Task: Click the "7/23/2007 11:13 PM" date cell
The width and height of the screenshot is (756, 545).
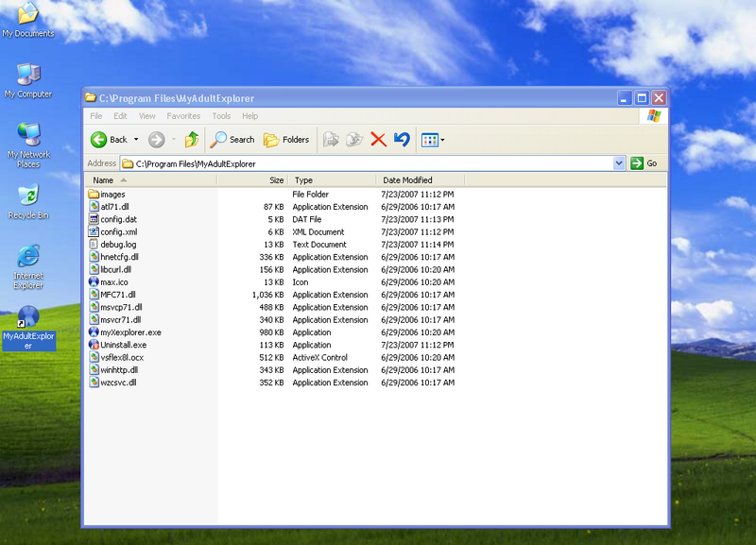Action: [x=417, y=219]
